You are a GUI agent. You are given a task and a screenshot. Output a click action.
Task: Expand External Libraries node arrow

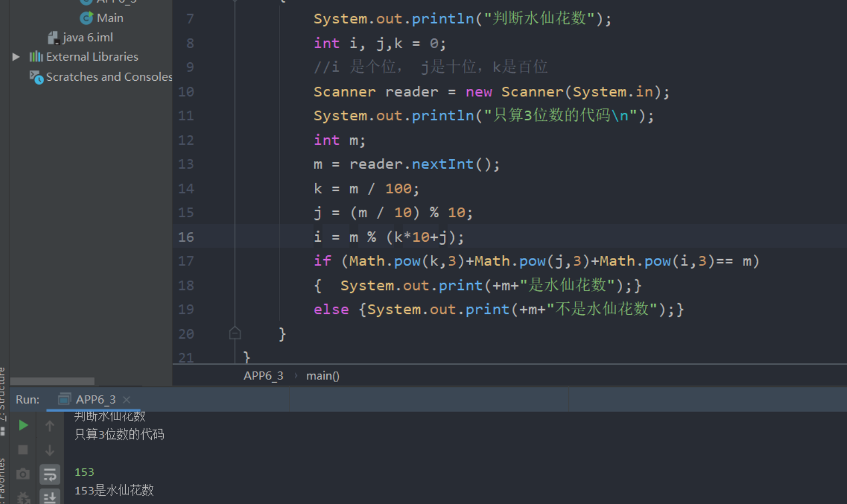pos(16,57)
